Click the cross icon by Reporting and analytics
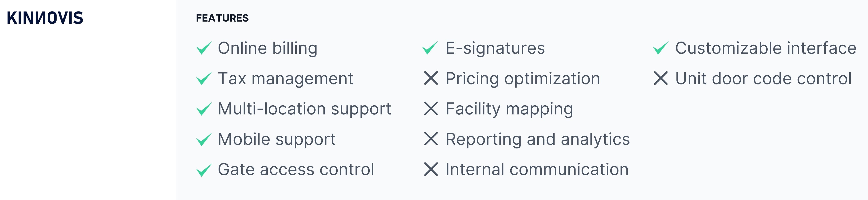868x200 pixels. click(x=431, y=139)
